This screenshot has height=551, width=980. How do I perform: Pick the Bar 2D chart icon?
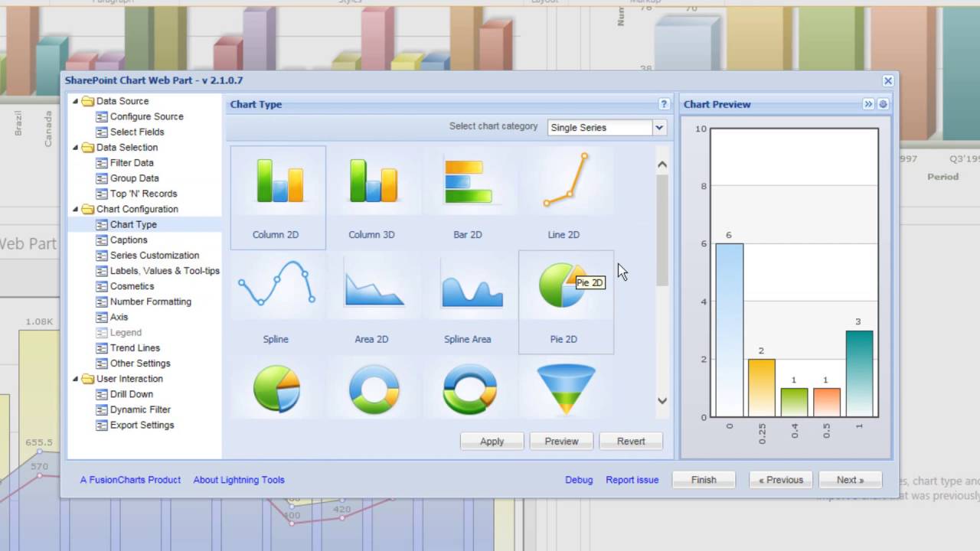pos(469,181)
